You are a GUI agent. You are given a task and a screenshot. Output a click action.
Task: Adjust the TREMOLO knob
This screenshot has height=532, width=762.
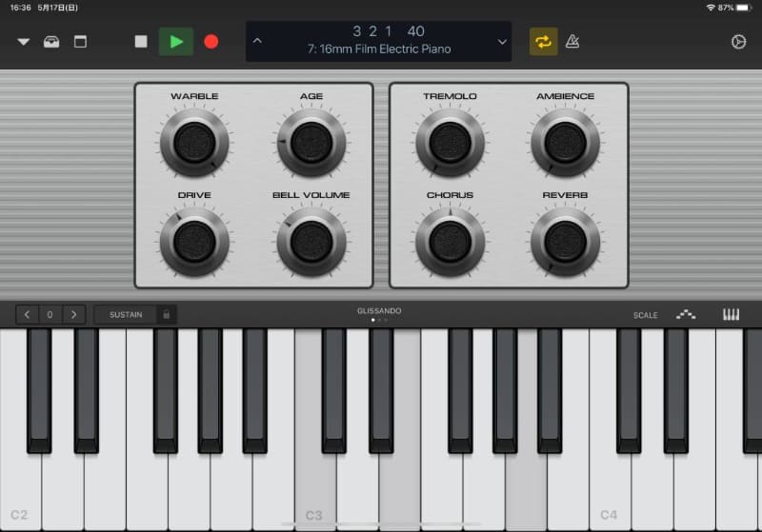(450, 143)
